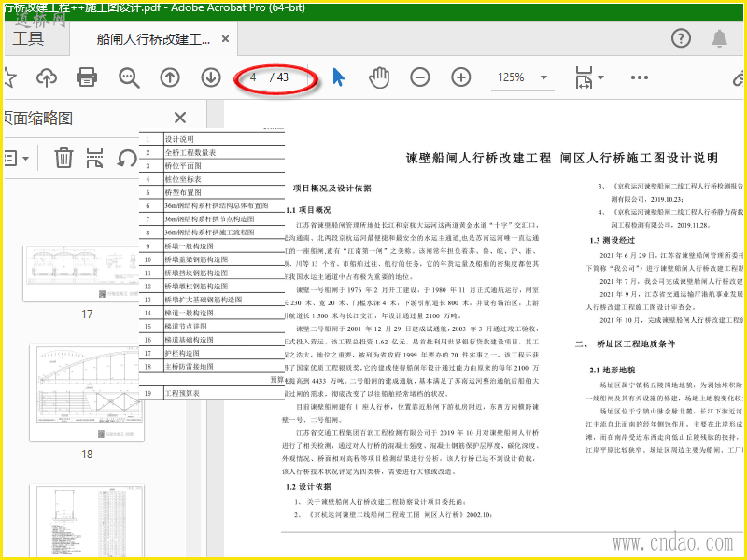
Task: Click row 14 梯道一般构造图
Action: pos(212,313)
